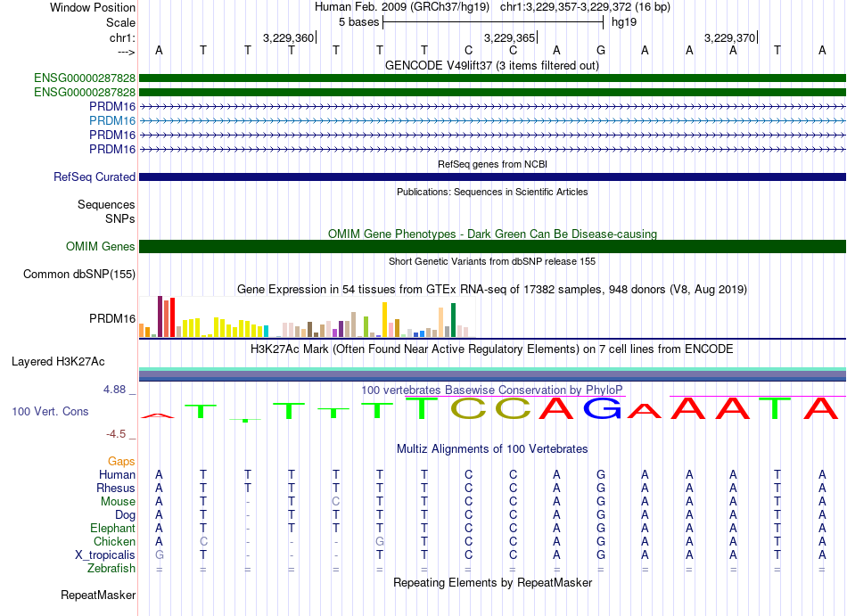The width and height of the screenshot is (847, 616).
Task: Click the 3,229,360 position marker
Action: click(x=289, y=37)
